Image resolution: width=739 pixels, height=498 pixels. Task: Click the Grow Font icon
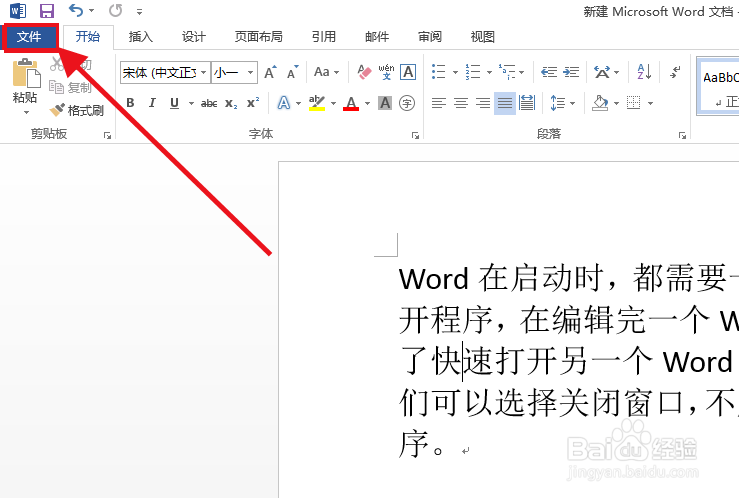[271, 72]
